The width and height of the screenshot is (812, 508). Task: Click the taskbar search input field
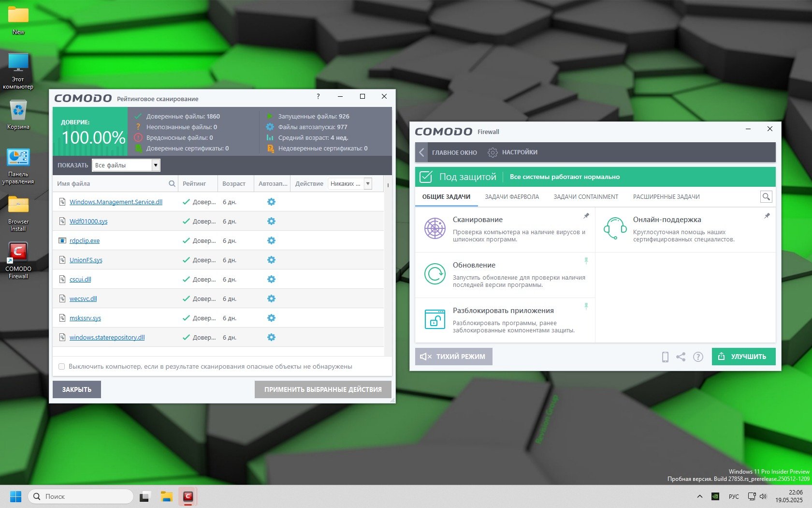coord(82,496)
